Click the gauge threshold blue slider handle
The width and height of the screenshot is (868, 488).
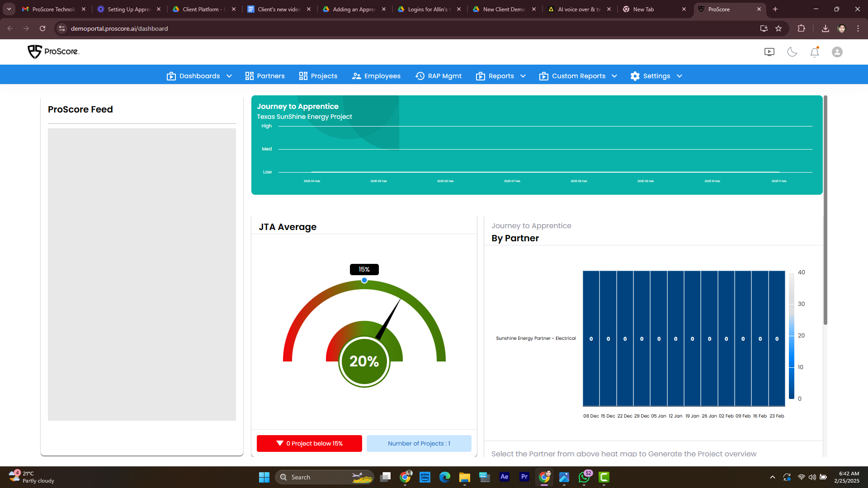[364, 280]
